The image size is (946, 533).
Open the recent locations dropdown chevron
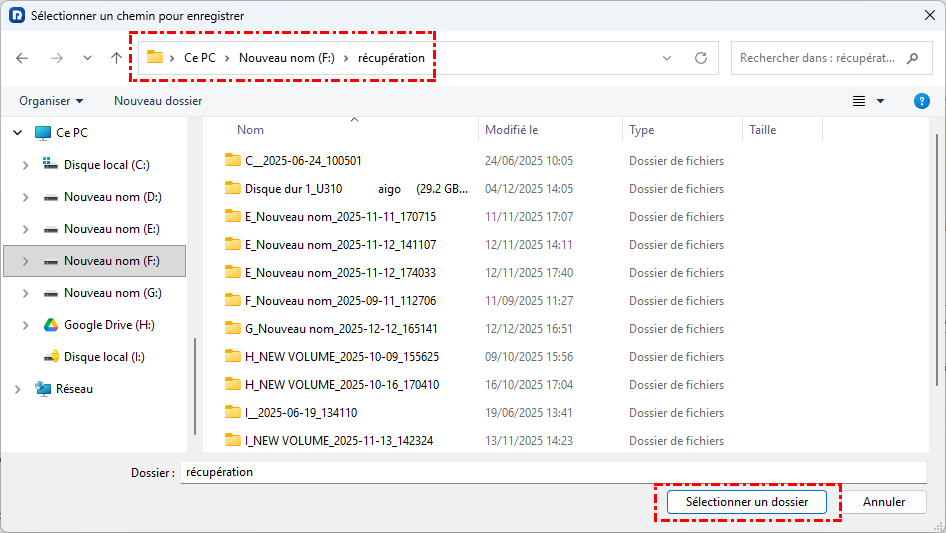click(88, 58)
